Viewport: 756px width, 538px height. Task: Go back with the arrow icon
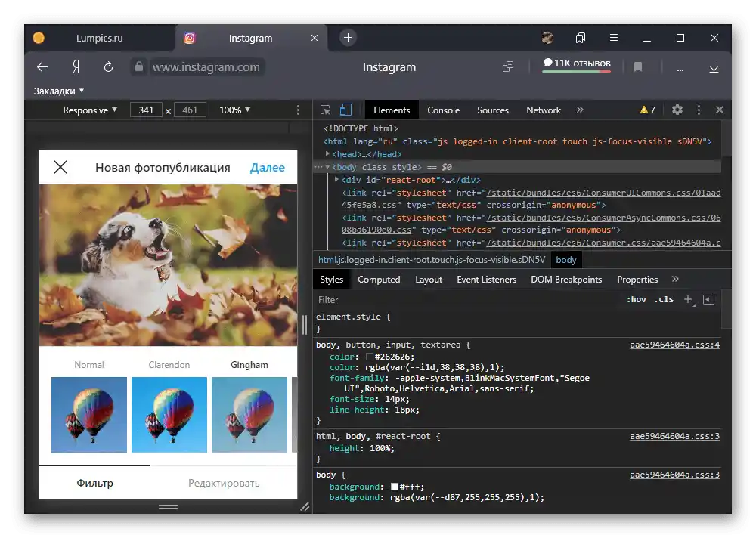tap(42, 67)
